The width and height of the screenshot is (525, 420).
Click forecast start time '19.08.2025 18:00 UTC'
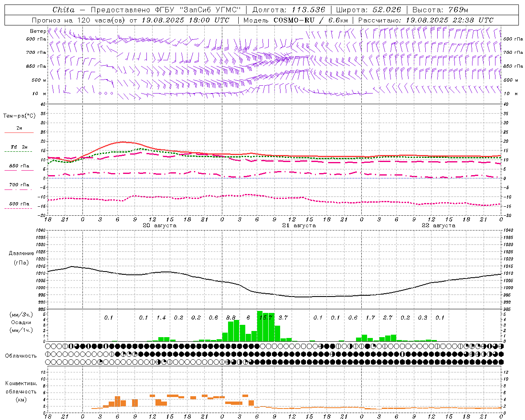click(185, 20)
